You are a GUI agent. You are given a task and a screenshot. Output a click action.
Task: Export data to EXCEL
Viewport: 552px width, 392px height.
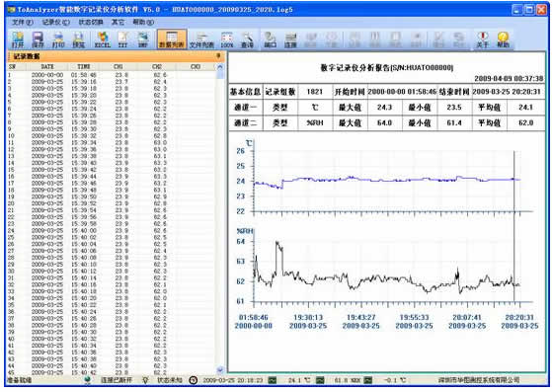click(103, 39)
